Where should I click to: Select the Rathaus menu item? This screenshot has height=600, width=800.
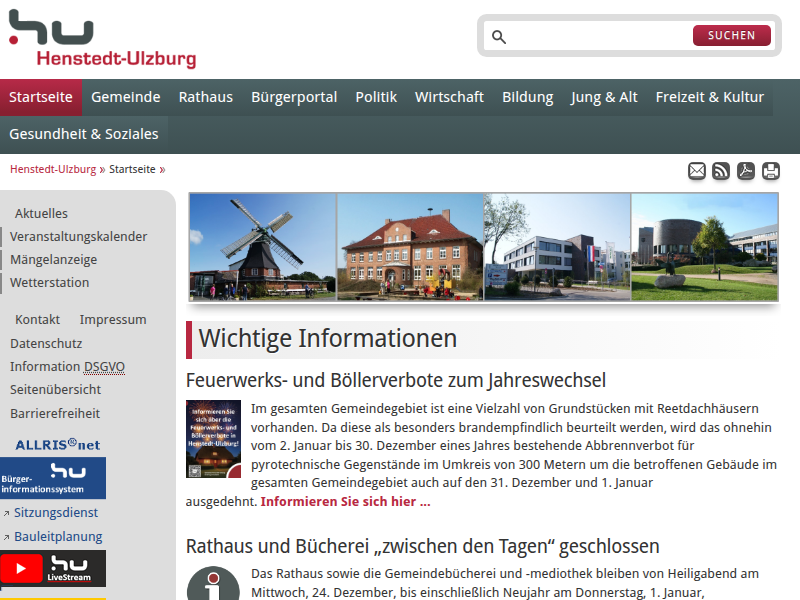tap(205, 97)
